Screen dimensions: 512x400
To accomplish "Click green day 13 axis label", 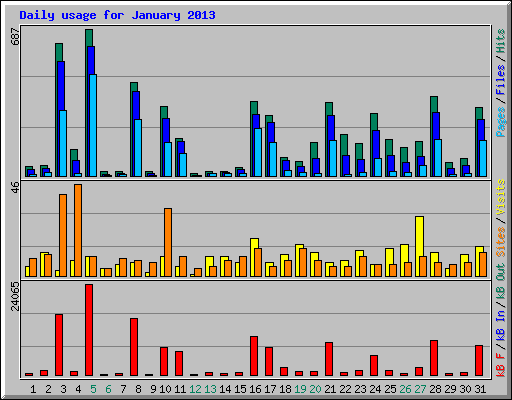I will (x=210, y=389).
